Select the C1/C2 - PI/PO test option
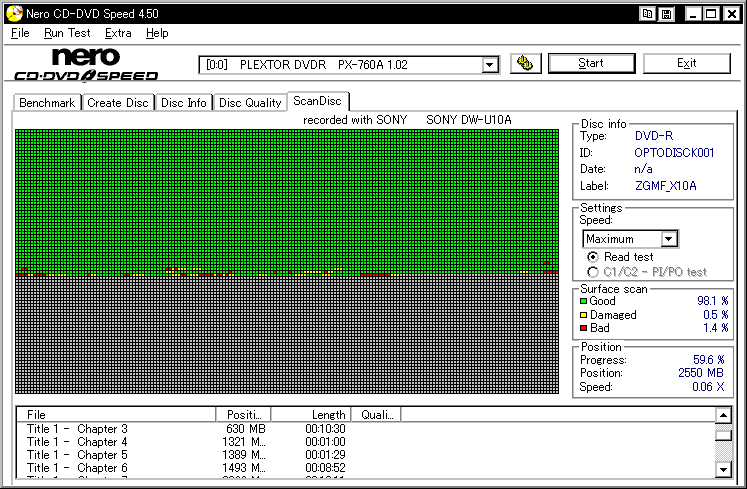 pos(593,272)
